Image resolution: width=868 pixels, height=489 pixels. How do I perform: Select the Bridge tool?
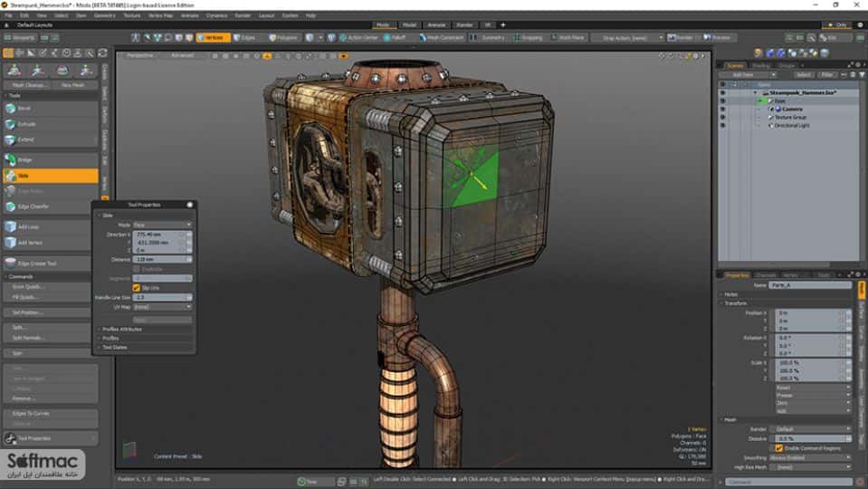click(x=51, y=160)
